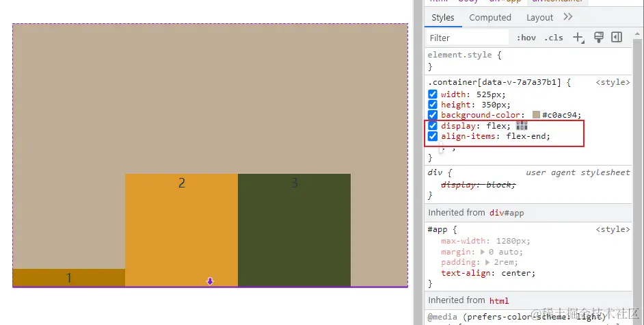Open the flexbox editor icon beside display
644x325 pixels.
tap(522, 125)
